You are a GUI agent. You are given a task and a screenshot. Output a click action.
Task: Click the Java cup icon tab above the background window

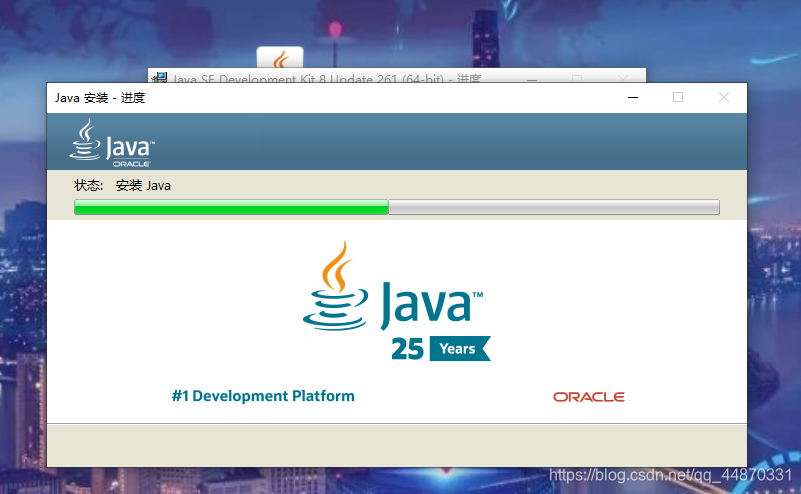pos(280,57)
